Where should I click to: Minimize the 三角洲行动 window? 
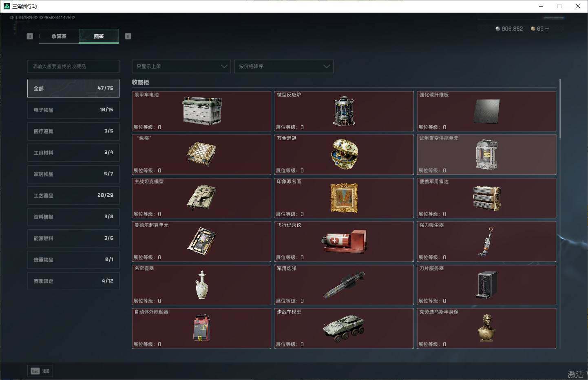pyautogui.click(x=541, y=6)
